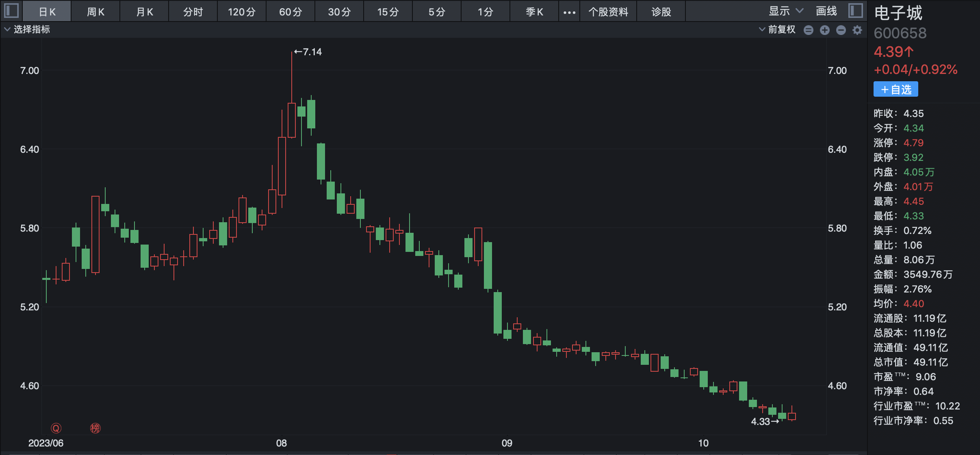The image size is (980, 455).
Task: Click the 市净率 0.64 value
Action: (923, 392)
